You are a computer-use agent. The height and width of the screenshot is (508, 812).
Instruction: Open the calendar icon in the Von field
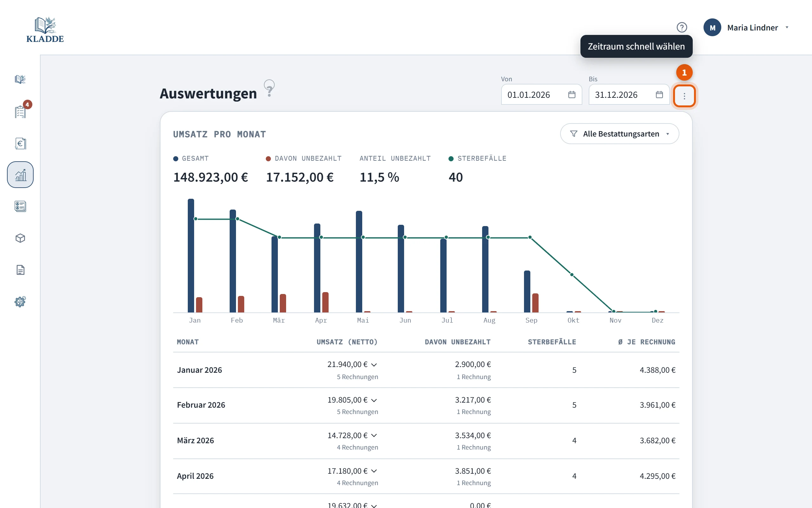click(x=572, y=95)
